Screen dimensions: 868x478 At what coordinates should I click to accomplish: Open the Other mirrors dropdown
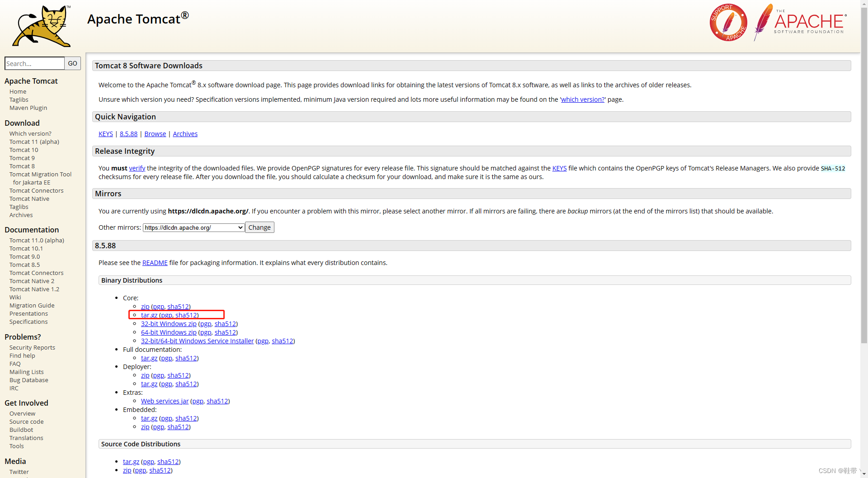[x=194, y=227]
